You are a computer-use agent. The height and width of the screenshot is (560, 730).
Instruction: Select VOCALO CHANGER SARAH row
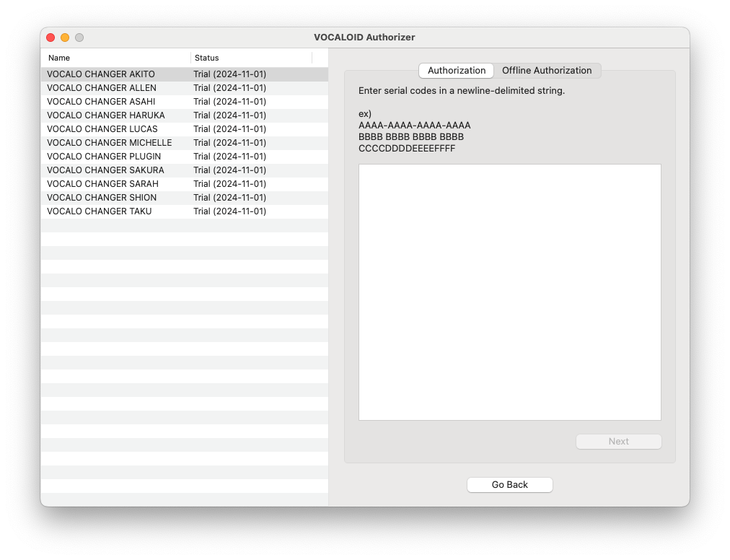pyautogui.click(x=185, y=184)
